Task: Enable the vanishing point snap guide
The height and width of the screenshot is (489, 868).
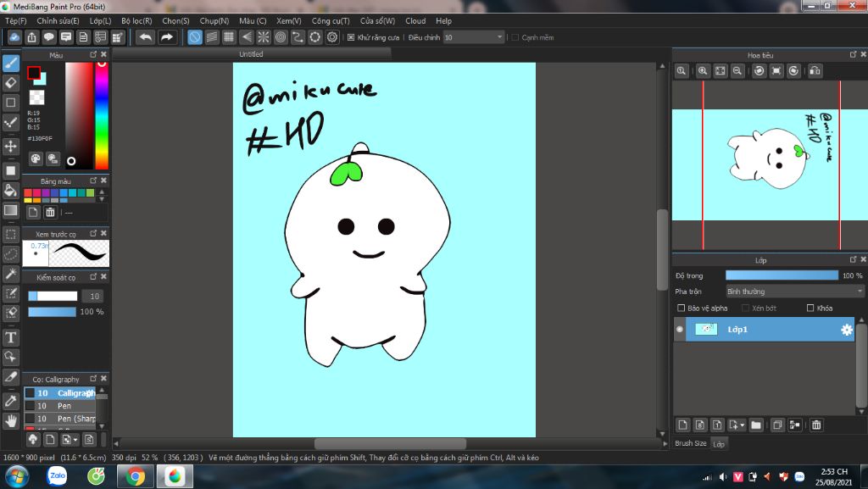Action: click(247, 37)
